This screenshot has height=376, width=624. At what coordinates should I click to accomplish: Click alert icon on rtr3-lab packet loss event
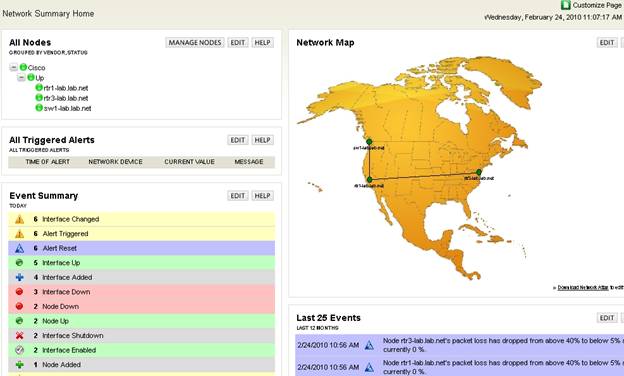pyautogui.click(x=369, y=345)
